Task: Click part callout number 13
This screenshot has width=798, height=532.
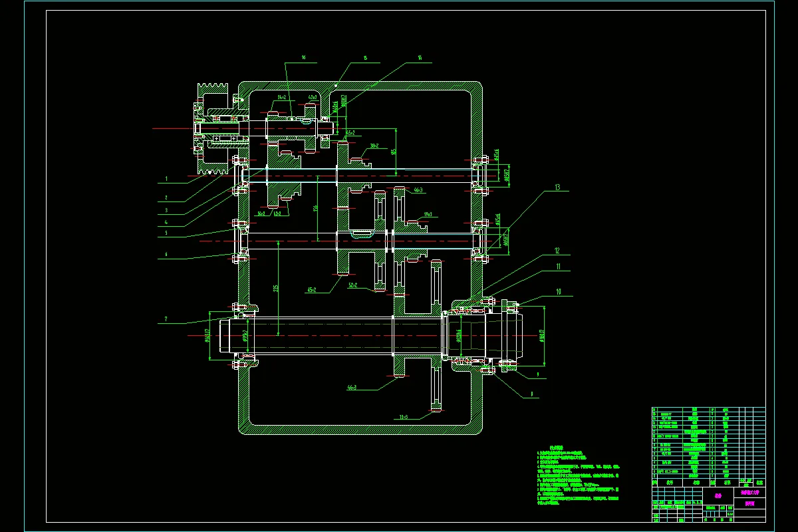Action: coord(558,188)
